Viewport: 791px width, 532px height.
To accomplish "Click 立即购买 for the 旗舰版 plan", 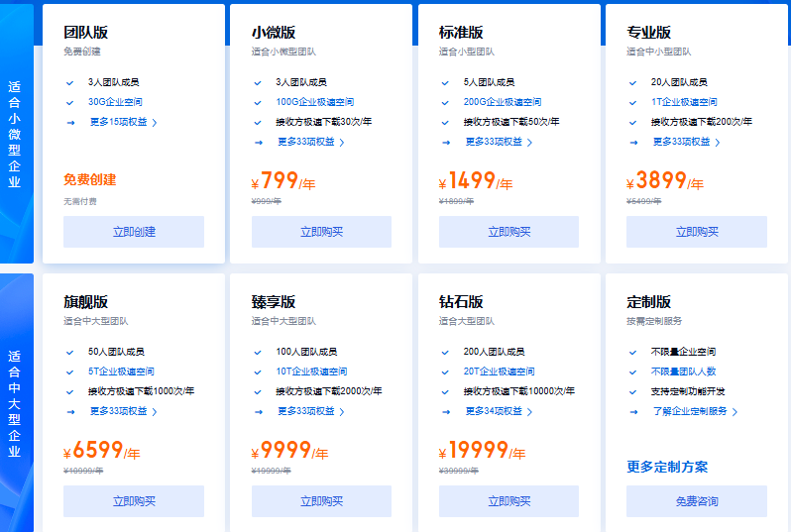I will tap(134, 501).
